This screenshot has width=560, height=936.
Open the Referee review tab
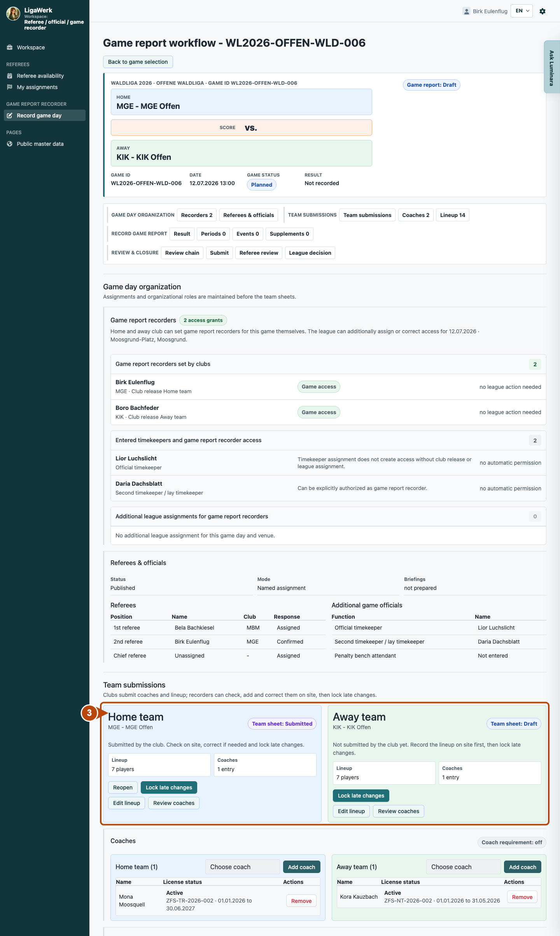(259, 253)
